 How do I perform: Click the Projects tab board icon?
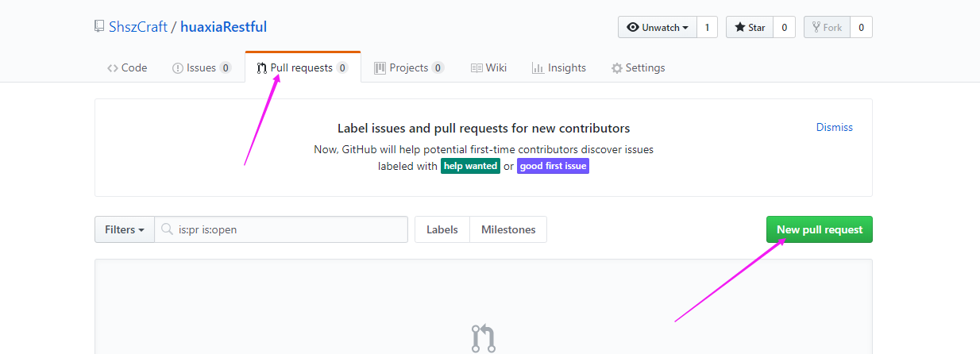coord(380,68)
